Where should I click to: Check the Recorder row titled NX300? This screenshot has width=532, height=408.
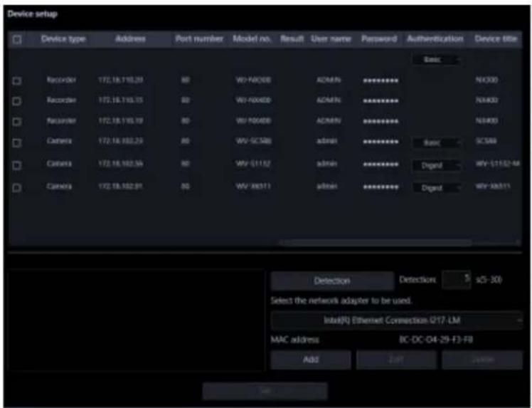click(x=16, y=81)
